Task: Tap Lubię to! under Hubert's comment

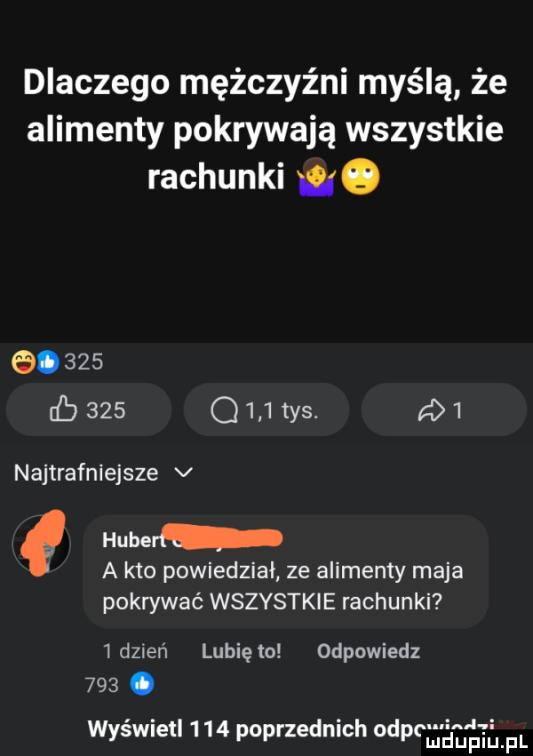Action: pyautogui.click(x=241, y=651)
